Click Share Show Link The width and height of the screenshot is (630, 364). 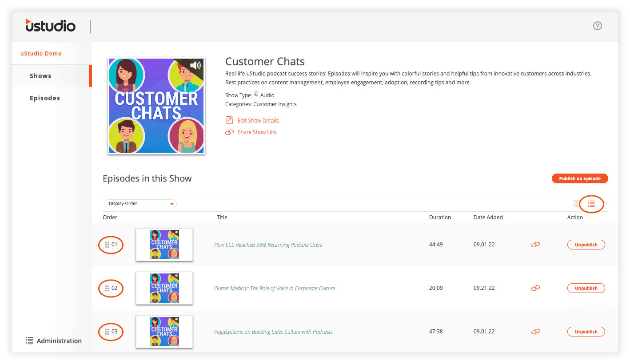tap(251, 132)
